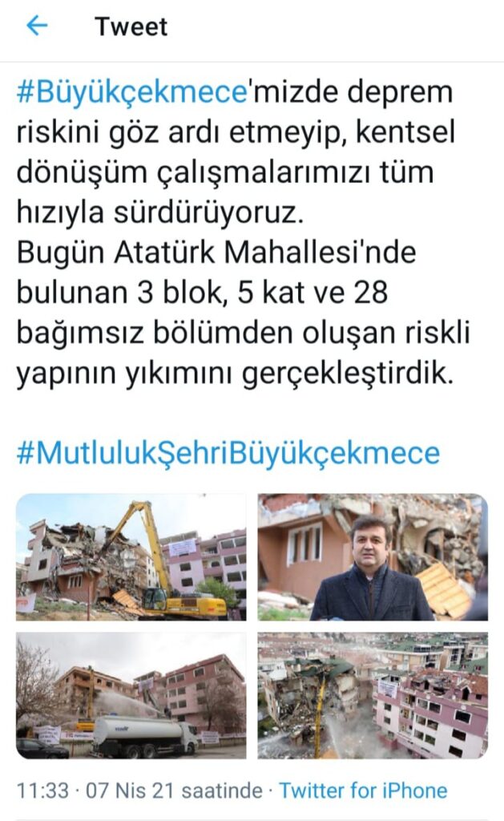Open the #MutlulukŞehriBüyükçekmece hashtag link

coord(228,453)
